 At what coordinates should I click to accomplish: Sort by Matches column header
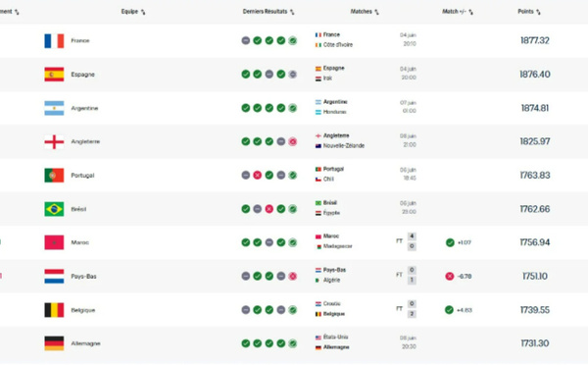pyautogui.click(x=365, y=12)
